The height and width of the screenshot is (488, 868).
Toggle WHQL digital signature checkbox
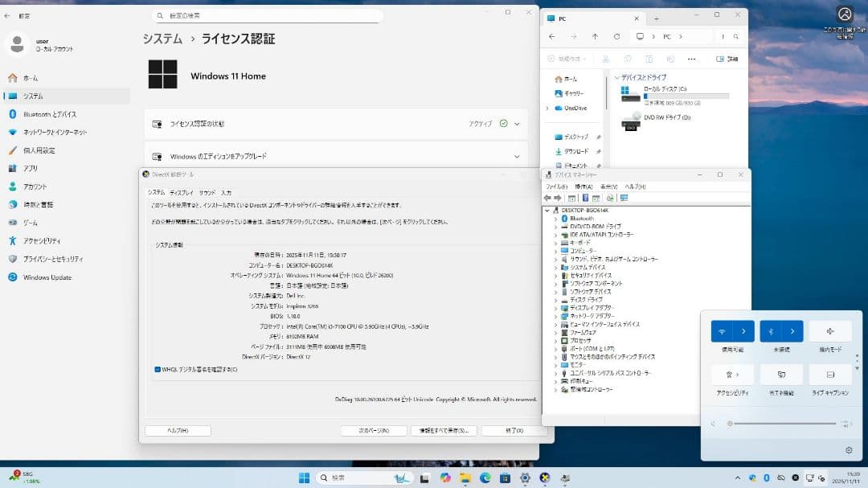coord(158,370)
